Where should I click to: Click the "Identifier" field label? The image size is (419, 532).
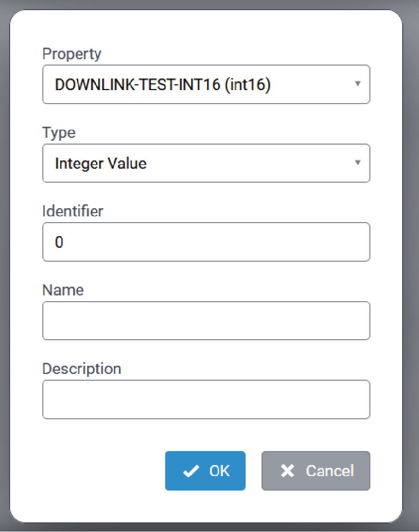[x=73, y=211]
